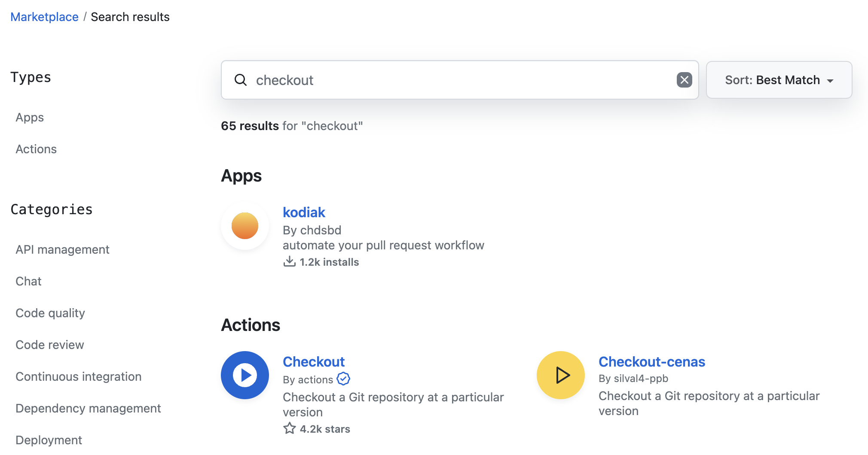Click the '1.2k installs' text
868x455 pixels.
pos(329,262)
